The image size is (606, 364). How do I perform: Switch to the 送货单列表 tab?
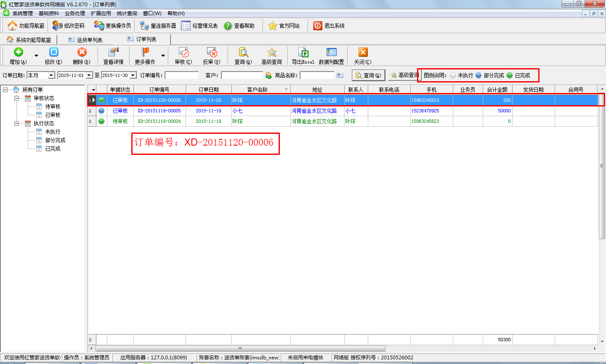(85, 40)
